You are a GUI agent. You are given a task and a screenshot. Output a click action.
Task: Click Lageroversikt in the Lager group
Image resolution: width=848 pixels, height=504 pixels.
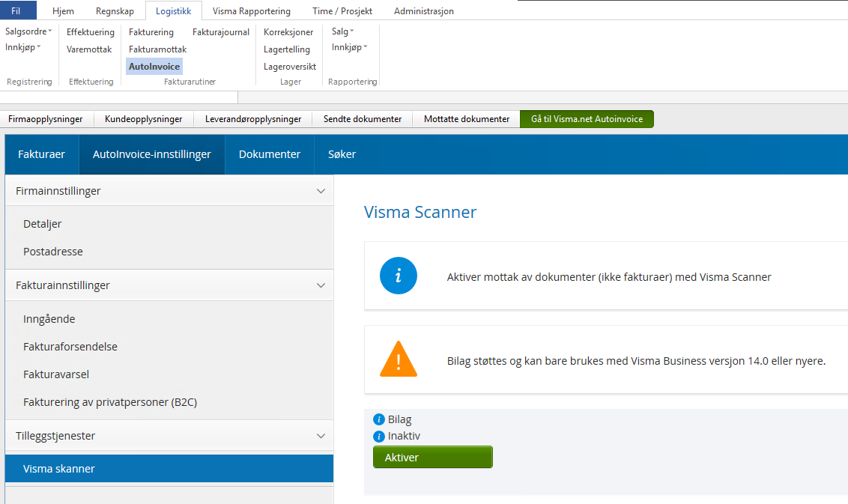[x=290, y=67]
